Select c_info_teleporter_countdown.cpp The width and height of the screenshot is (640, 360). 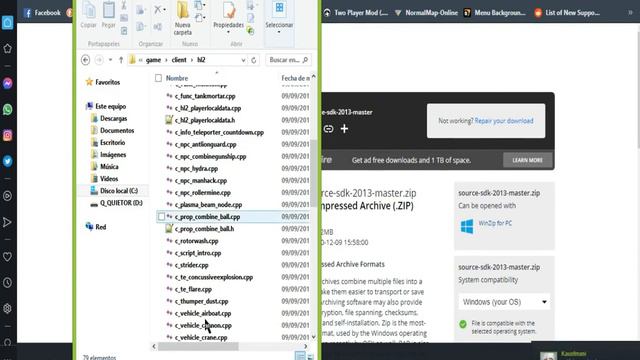tap(219, 132)
